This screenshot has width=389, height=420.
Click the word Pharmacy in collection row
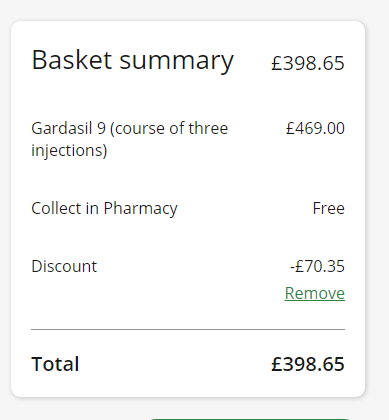(140, 209)
